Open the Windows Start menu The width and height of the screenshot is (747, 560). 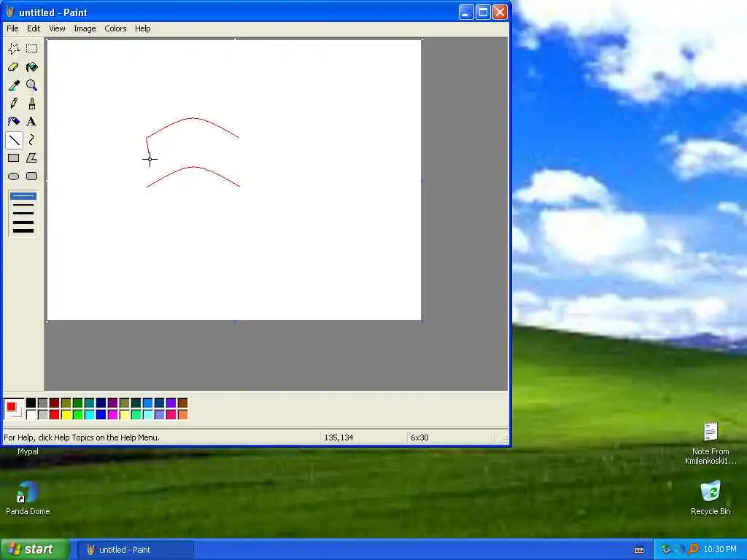pos(34,550)
